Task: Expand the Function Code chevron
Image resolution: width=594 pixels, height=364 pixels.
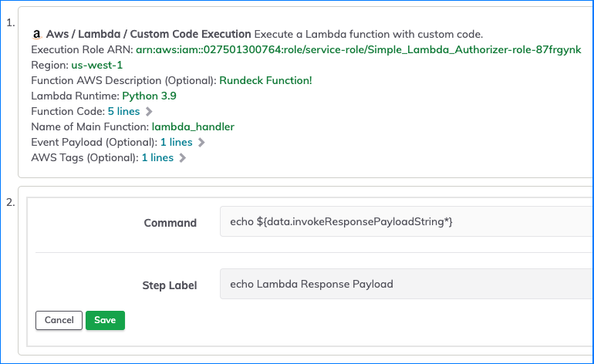Action: click(149, 112)
